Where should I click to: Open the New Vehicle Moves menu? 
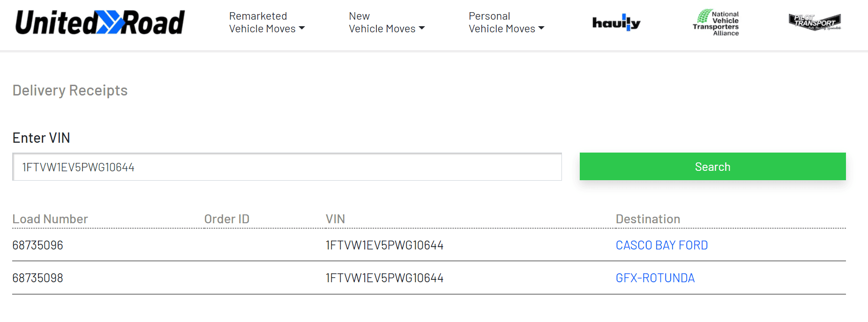tap(387, 22)
